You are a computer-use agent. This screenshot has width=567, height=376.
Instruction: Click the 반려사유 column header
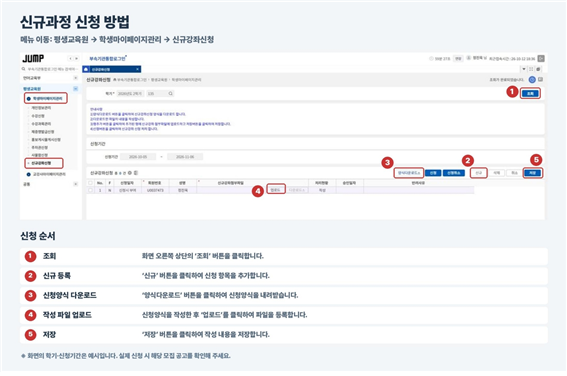(x=418, y=183)
